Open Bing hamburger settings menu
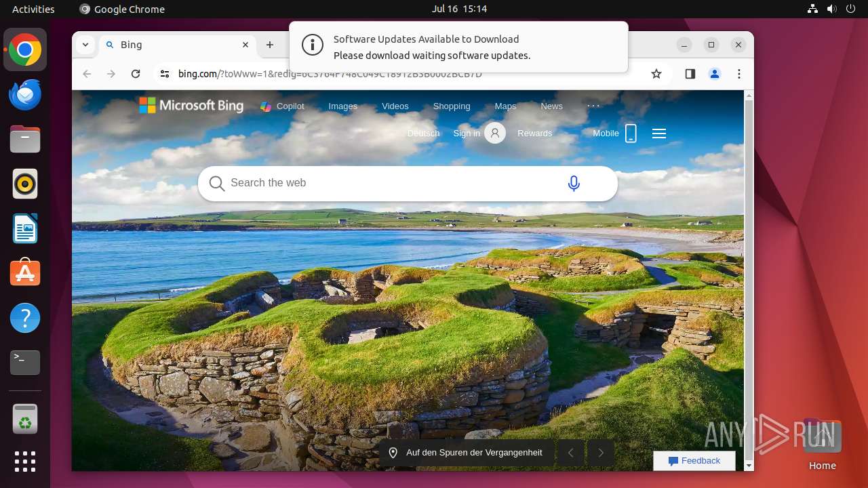 pyautogui.click(x=659, y=134)
